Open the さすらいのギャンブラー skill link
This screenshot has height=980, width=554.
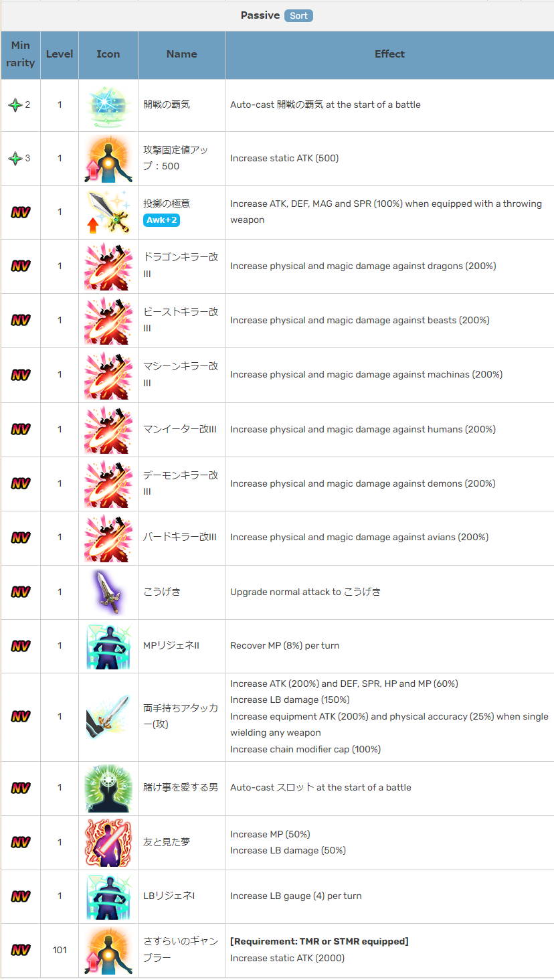click(x=181, y=950)
